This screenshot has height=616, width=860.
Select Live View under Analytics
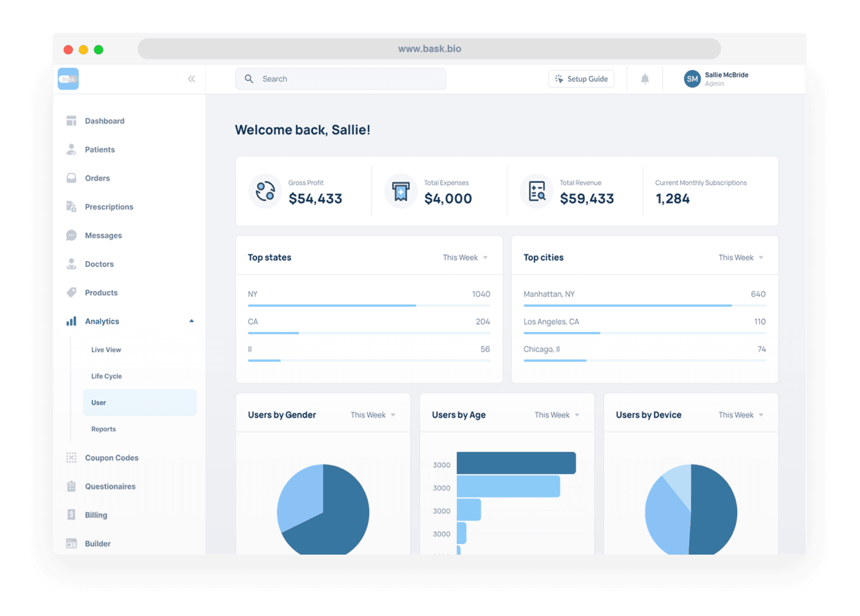tap(106, 350)
